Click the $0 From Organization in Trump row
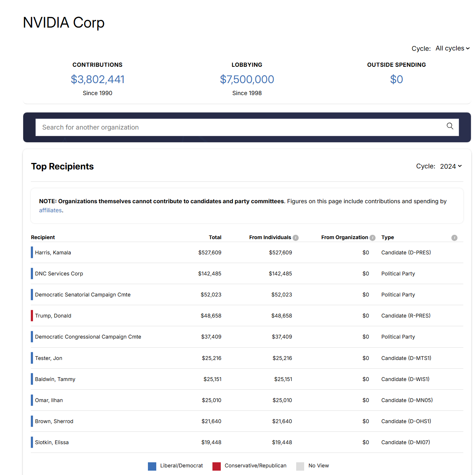The width and height of the screenshot is (476, 475). (x=366, y=316)
